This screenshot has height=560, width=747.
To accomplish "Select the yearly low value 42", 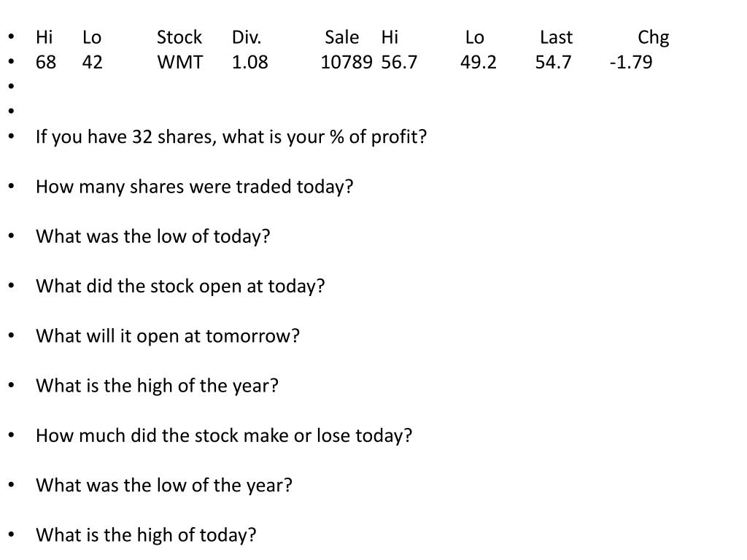I will tap(93, 62).
